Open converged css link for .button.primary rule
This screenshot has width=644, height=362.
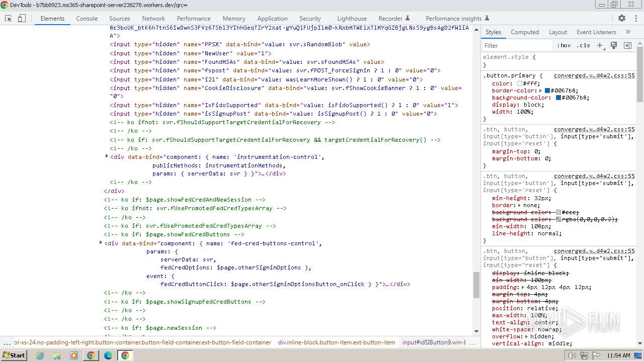point(594,75)
